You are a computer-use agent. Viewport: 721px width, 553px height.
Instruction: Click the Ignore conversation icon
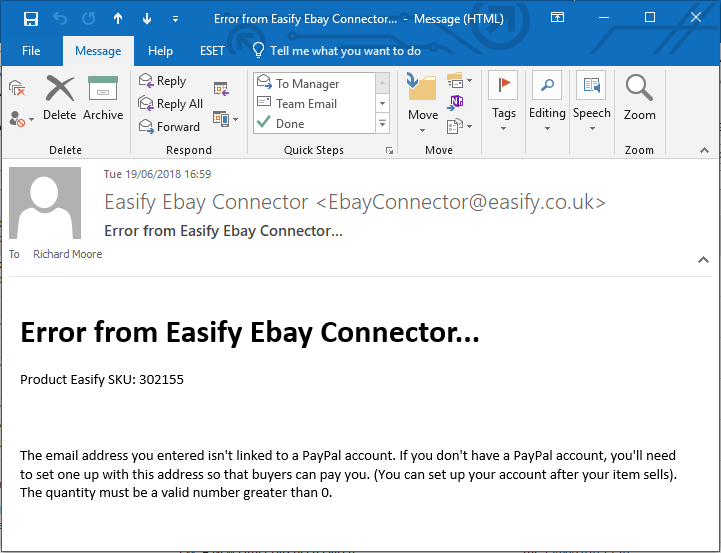17,87
